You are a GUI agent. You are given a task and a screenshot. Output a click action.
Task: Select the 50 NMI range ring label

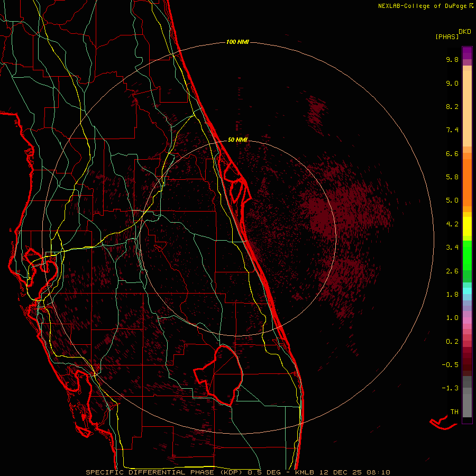(237, 140)
